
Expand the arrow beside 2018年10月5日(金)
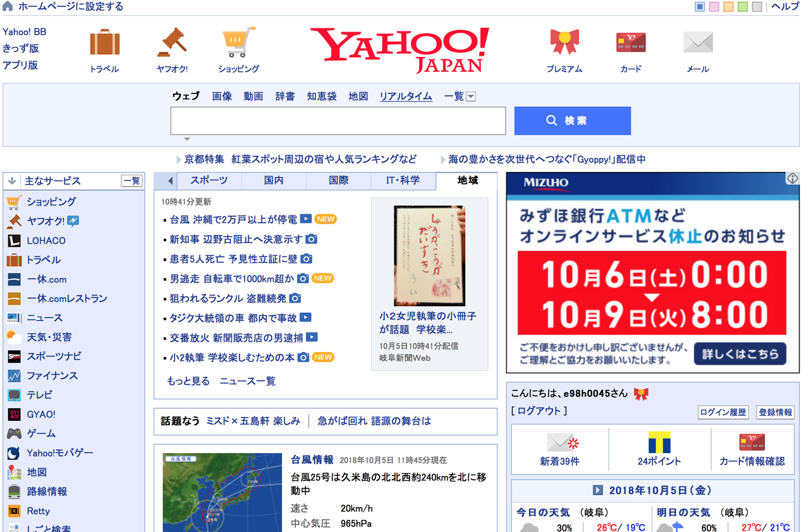[598, 490]
